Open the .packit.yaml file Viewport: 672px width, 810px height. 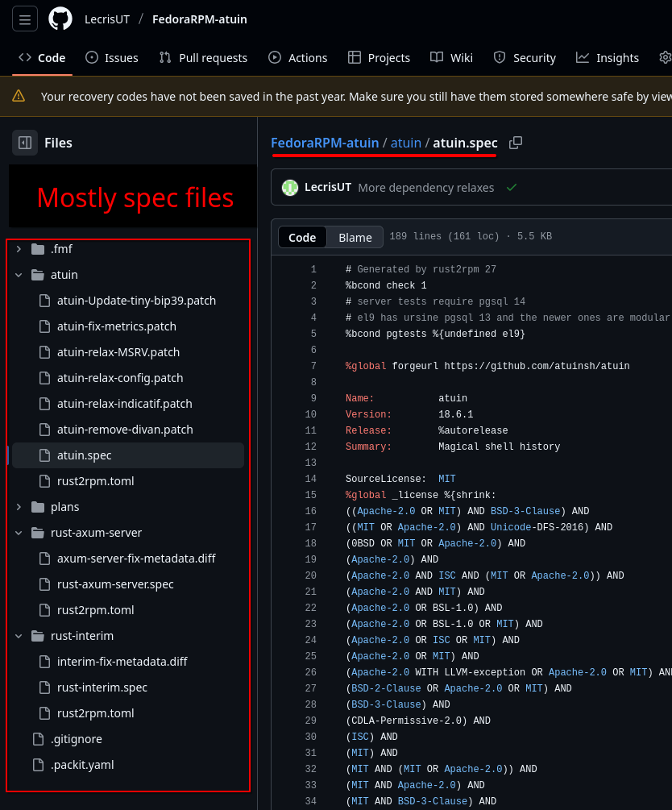[83, 765]
